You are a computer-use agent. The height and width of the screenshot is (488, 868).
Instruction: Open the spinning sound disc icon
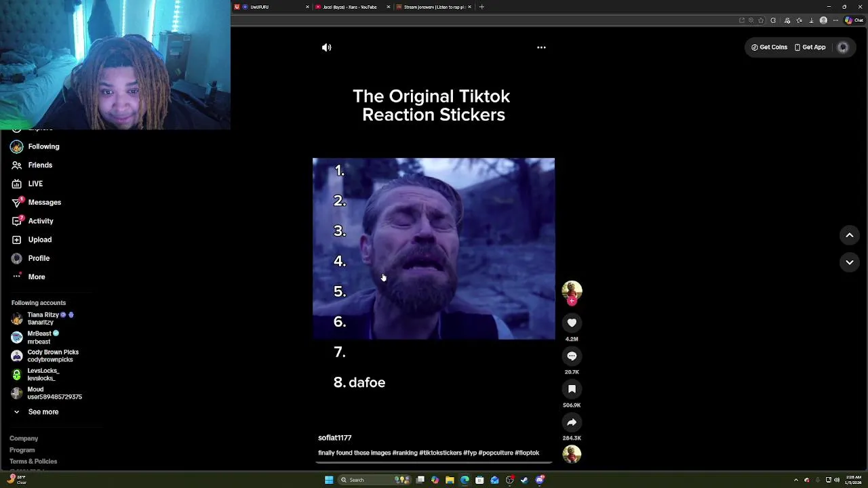572,453
